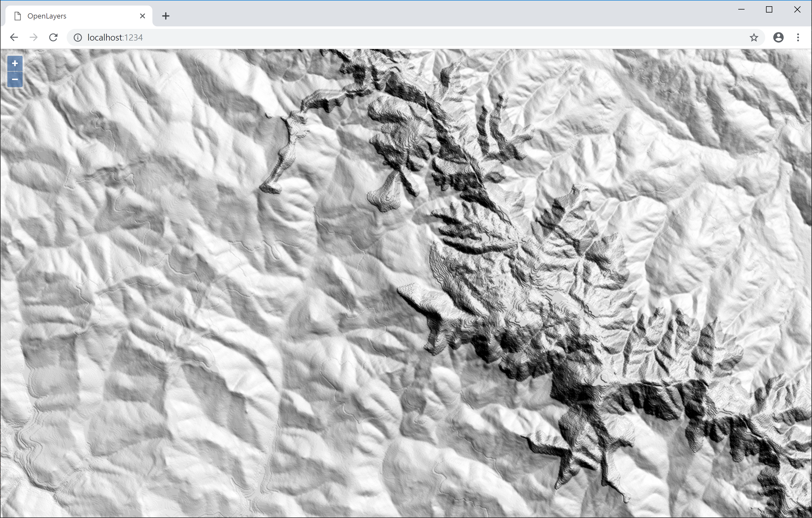Close the OpenLayers tab

(143, 16)
